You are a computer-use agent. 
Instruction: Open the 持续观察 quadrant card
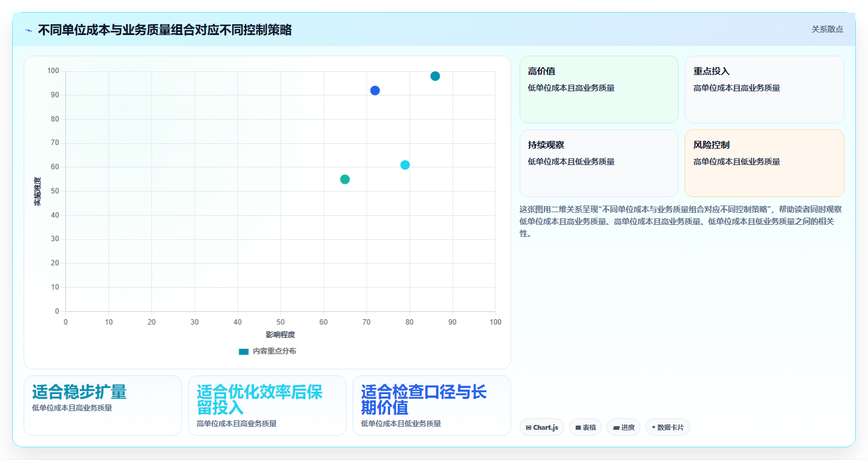tap(599, 163)
